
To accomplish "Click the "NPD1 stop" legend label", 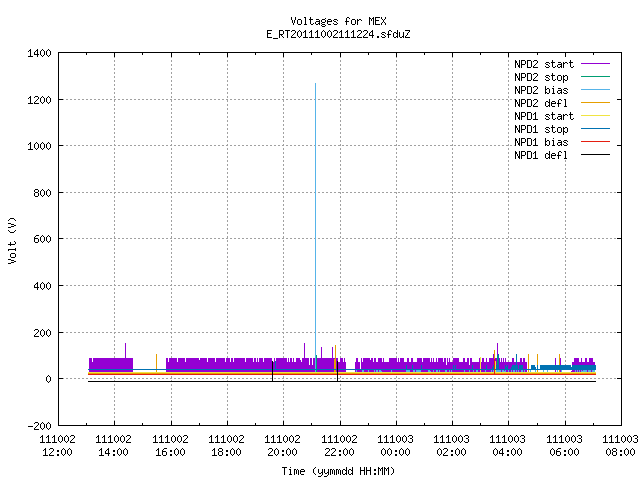I will click(541, 129).
